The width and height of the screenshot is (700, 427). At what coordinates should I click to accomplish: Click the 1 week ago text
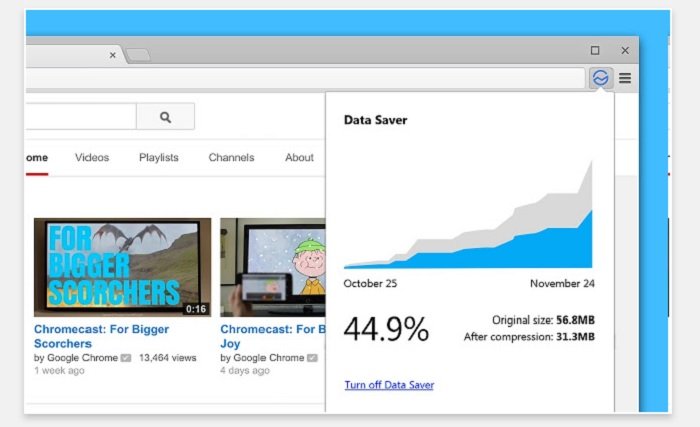[x=59, y=370]
